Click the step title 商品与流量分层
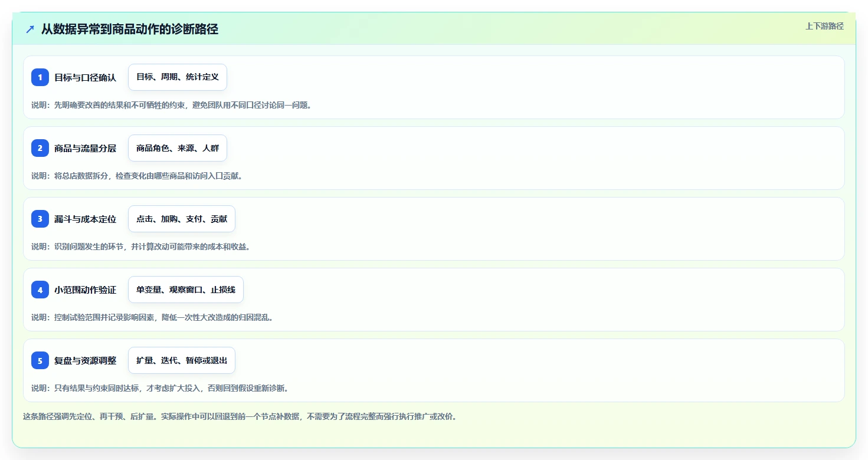The width and height of the screenshot is (868, 460). (86, 148)
